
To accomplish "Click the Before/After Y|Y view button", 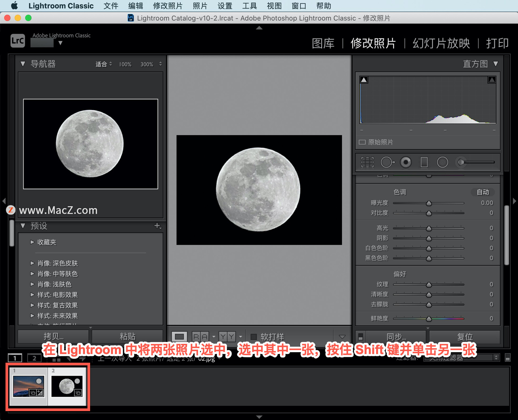I will click(x=227, y=337).
